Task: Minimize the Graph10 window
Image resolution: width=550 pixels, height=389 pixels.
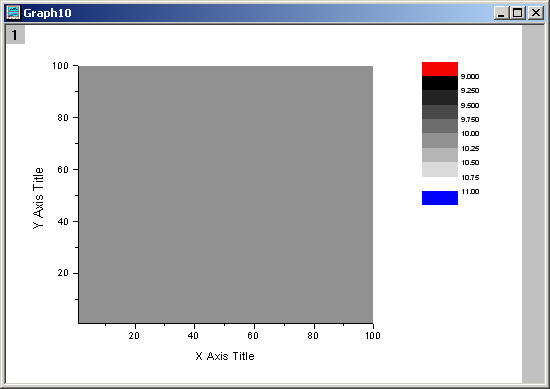Action: [501, 13]
